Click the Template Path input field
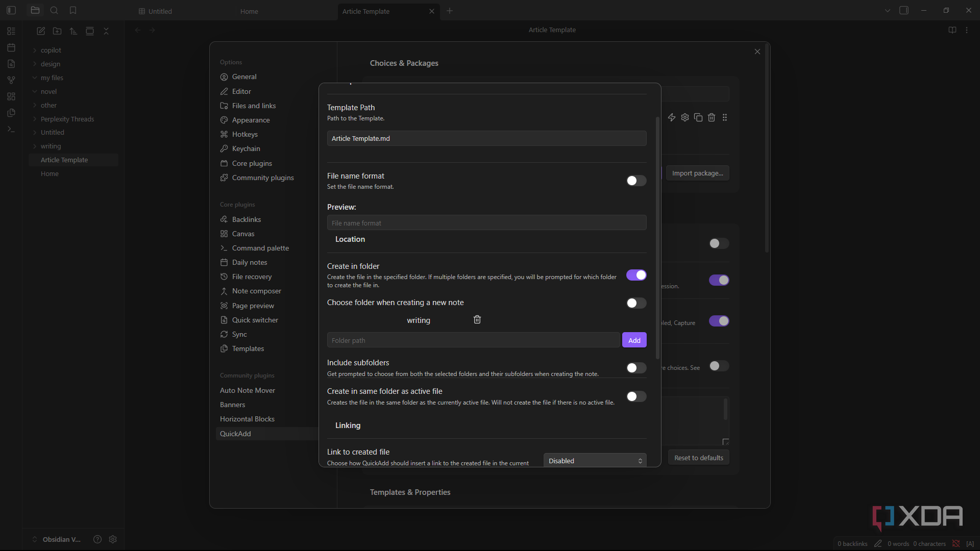The image size is (980, 551). (x=486, y=138)
